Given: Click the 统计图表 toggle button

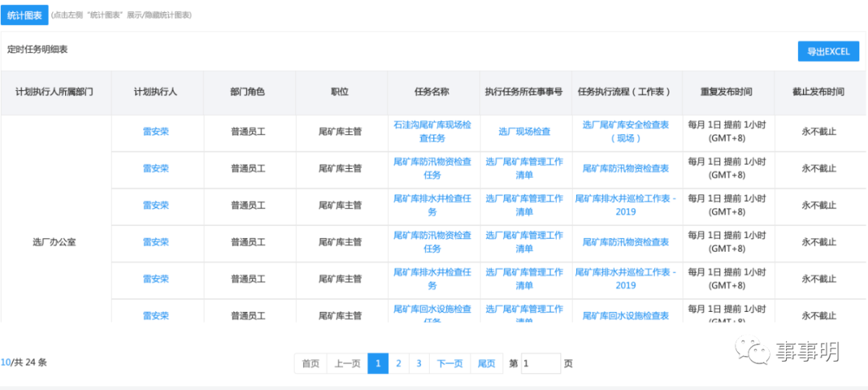Looking at the screenshot, I should point(24,14).
